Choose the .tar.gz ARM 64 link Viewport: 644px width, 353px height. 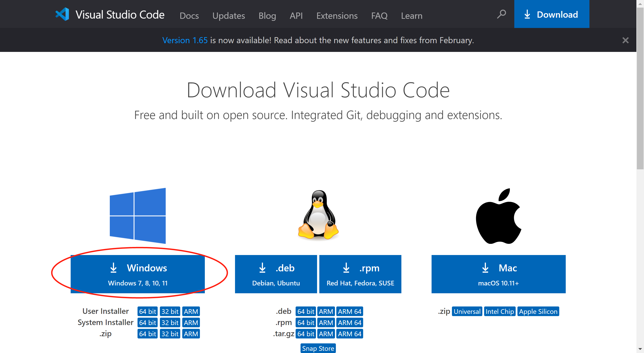[x=350, y=334]
